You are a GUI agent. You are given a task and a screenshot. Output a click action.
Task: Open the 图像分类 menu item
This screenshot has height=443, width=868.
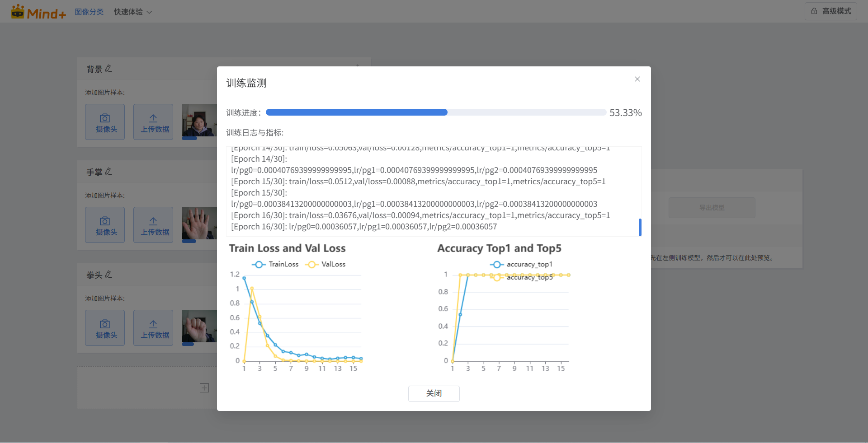[89, 12]
